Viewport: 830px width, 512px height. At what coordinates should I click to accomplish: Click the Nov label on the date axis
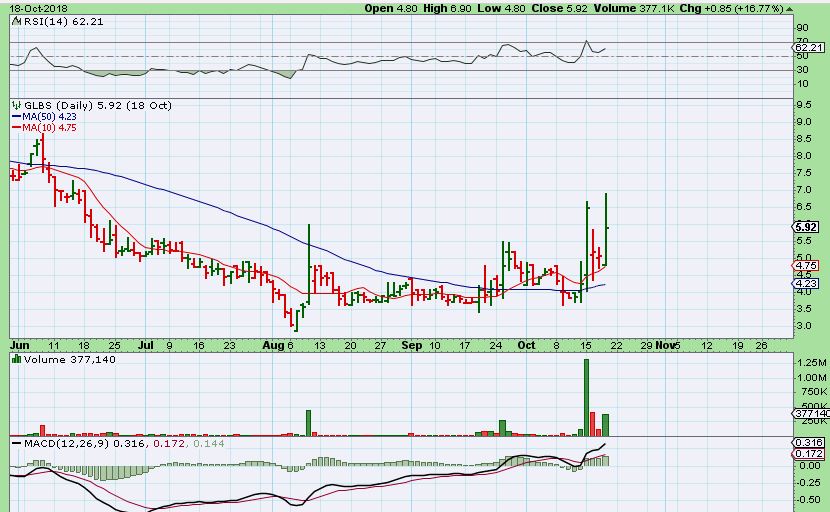coord(665,344)
